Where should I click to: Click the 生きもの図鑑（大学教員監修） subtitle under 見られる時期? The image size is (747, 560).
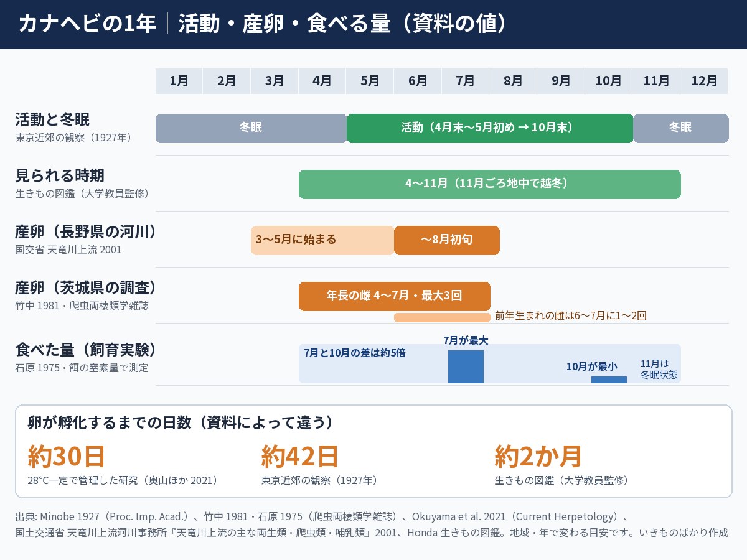pos(82,194)
